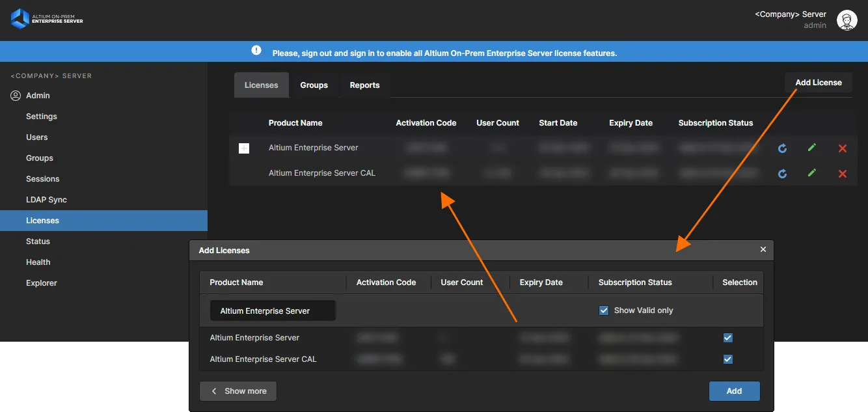Edit the Altium Enterprise Server CAL license
The image size is (868, 412).
coord(811,173)
